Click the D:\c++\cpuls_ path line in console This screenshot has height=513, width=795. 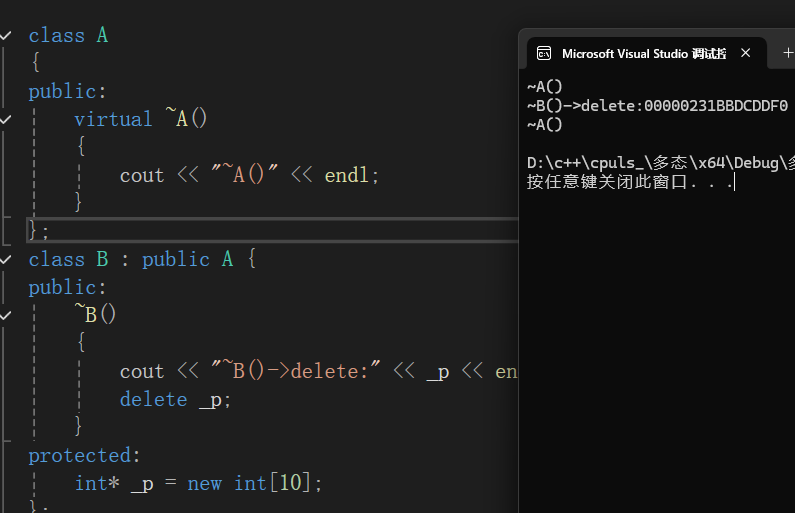point(661,163)
